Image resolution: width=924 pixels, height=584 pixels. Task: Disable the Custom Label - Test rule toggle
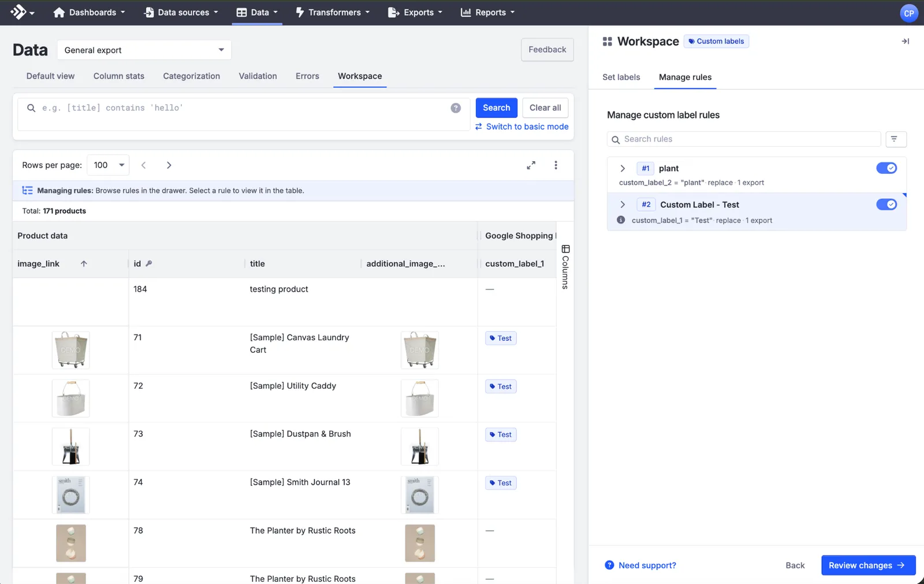[886, 204]
